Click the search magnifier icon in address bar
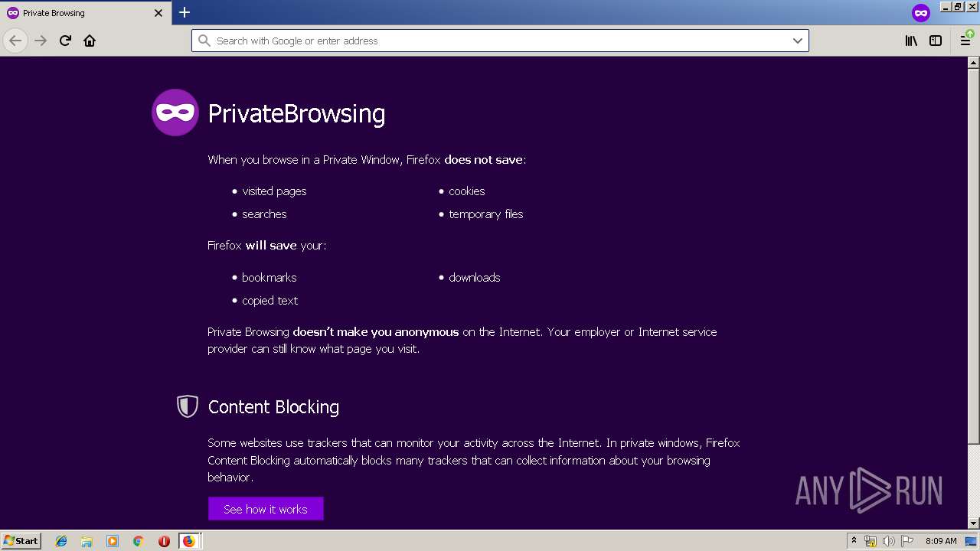The height and width of the screenshot is (551, 980). pos(204,41)
